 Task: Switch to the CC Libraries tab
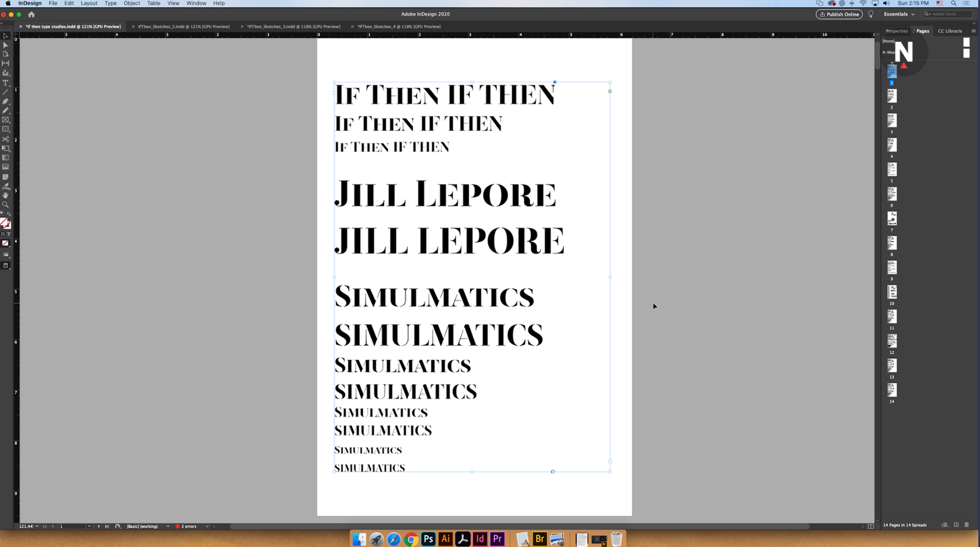pyautogui.click(x=950, y=31)
